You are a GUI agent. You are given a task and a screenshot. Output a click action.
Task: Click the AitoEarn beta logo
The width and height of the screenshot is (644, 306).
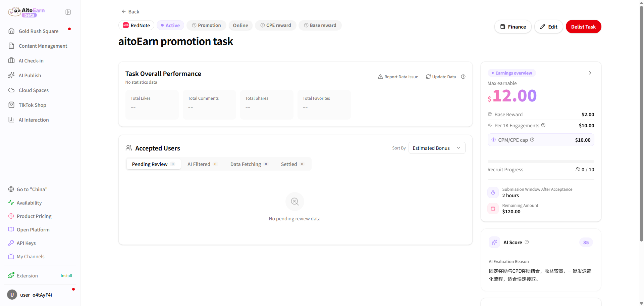(x=26, y=12)
